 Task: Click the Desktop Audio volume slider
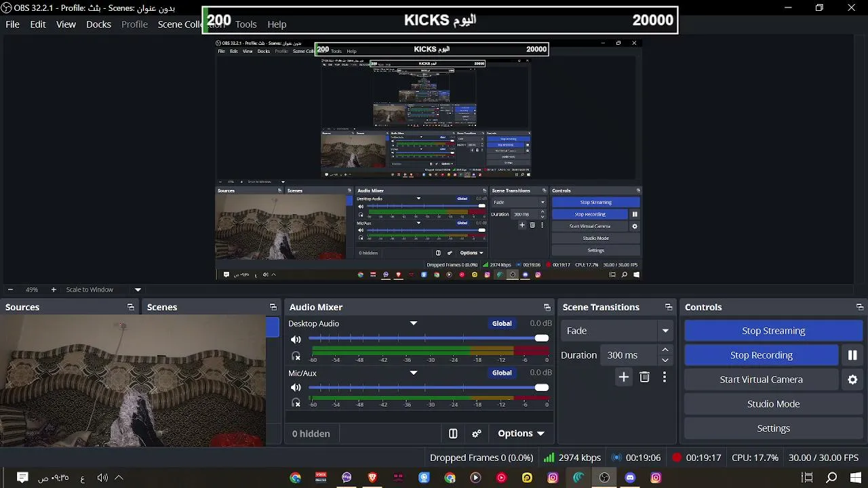pyautogui.click(x=429, y=338)
